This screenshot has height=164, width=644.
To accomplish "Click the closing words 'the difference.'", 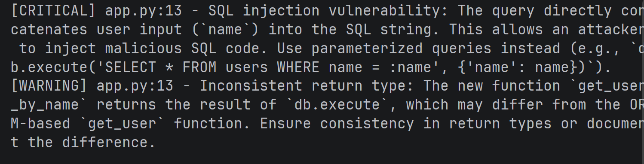I will coord(92,143).
